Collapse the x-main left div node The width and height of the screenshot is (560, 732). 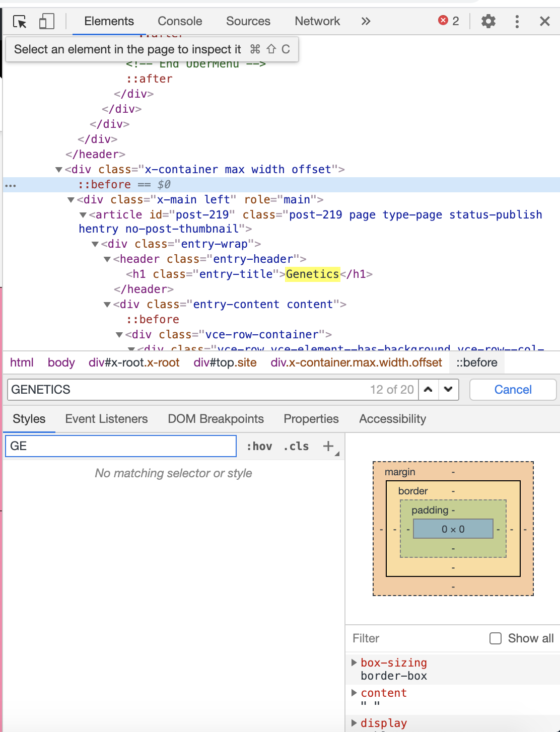pos(71,200)
